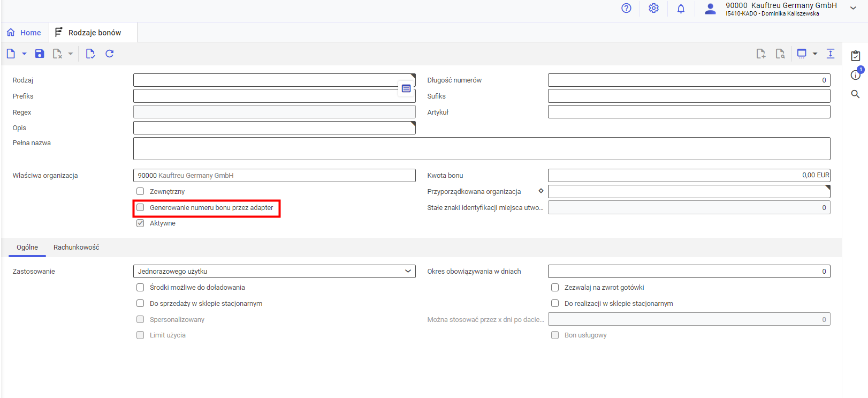Click the Stałe znaki identyfikacji field
Screen dimensions: 868x398
click(689, 207)
